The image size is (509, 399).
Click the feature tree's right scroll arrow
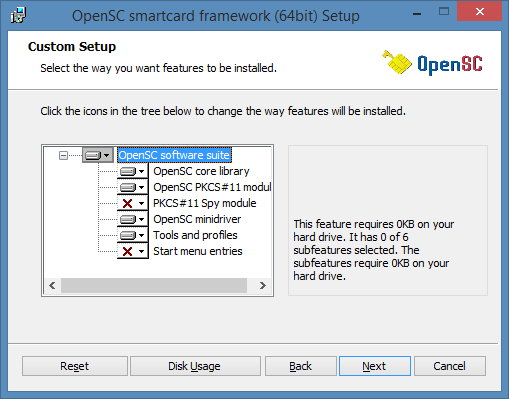[263, 286]
